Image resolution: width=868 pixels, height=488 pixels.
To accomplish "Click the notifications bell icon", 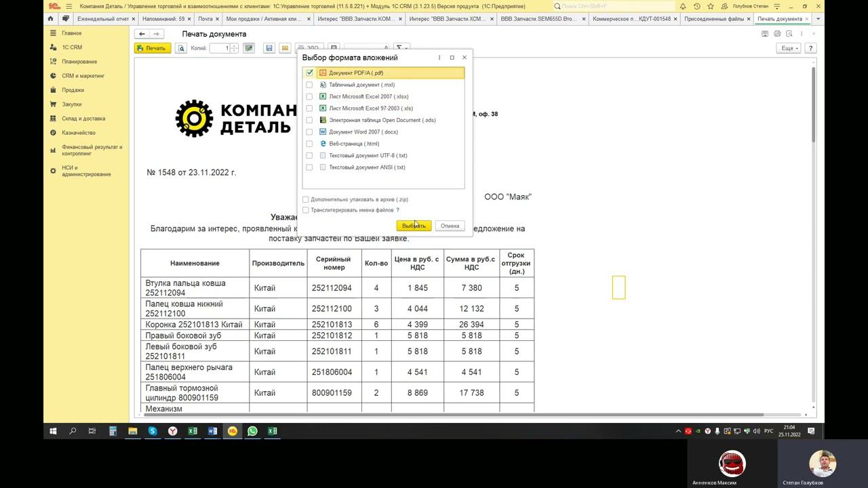I will (x=683, y=6).
